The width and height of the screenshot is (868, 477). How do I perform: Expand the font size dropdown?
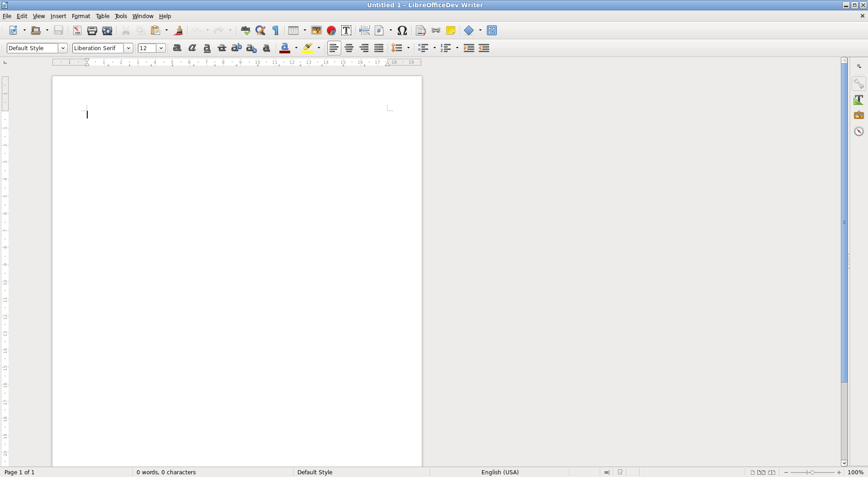161,48
